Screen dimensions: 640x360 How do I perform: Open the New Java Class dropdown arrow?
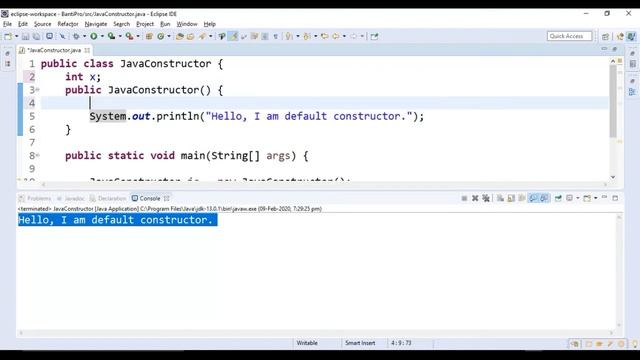[169, 36]
